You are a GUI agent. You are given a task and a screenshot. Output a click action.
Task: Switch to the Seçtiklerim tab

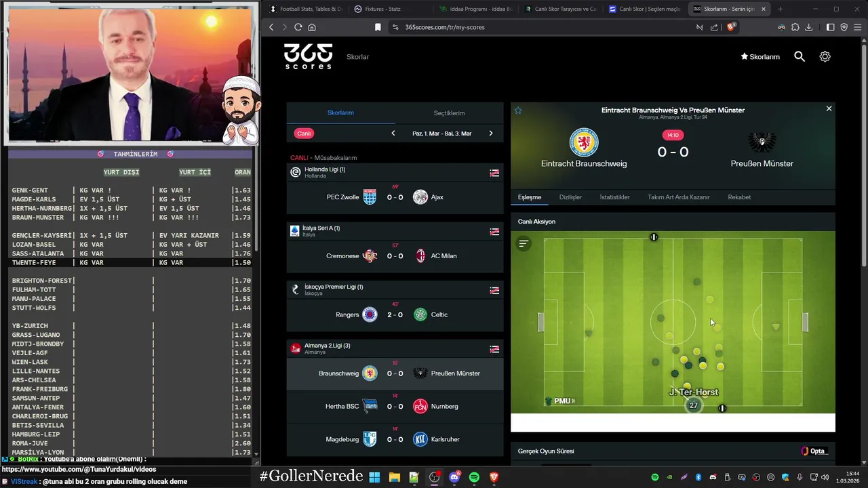[x=449, y=113]
